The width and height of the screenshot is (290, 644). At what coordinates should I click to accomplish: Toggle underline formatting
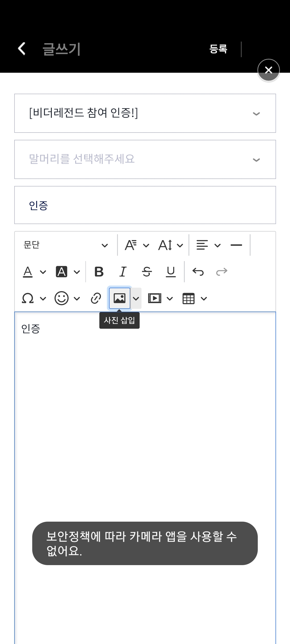[171, 272]
